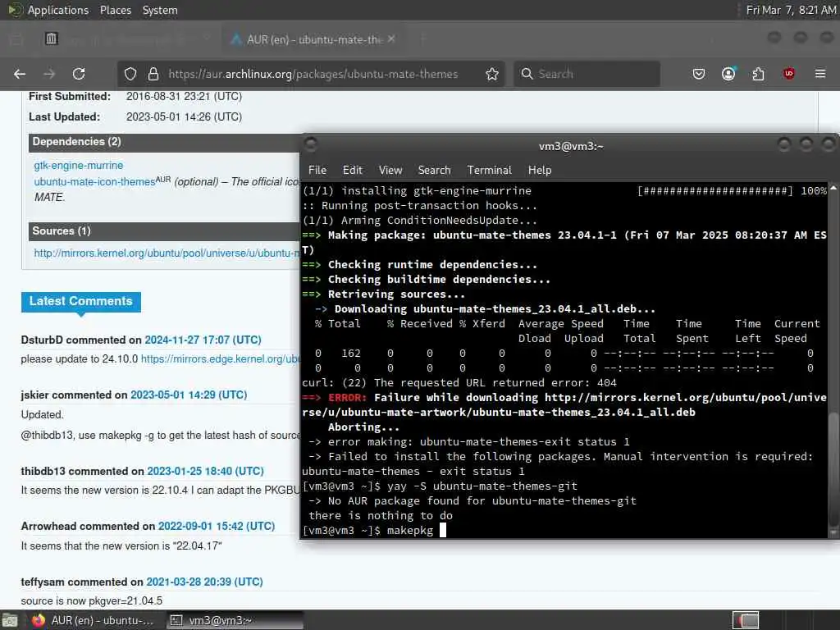Open the Terminal menu in terminal
Image resolution: width=840 pixels, height=630 pixels.
pos(489,170)
